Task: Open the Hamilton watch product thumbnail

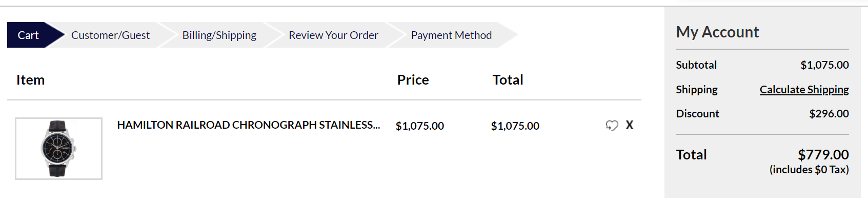Action: click(x=58, y=149)
